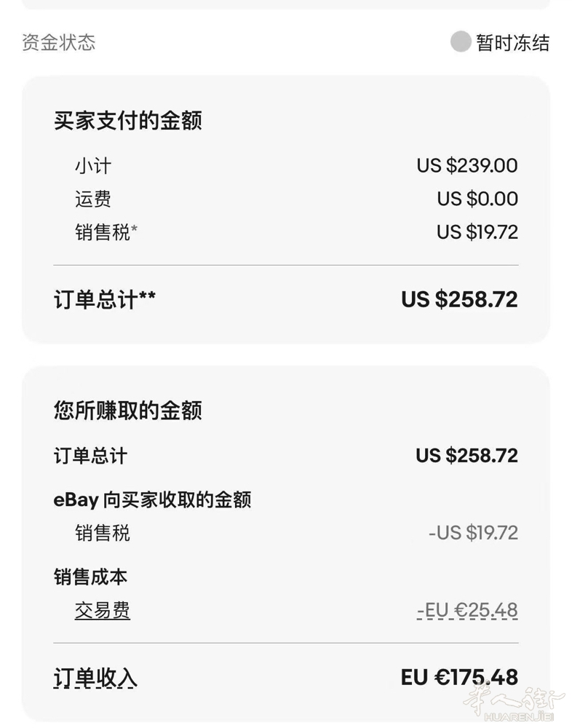Click the 小计 row label

[92, 165]
